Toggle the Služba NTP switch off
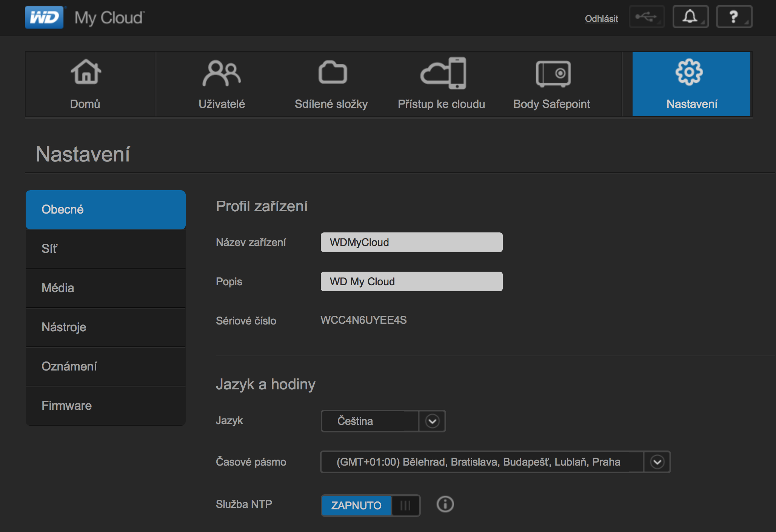 (x=370, y=505)
